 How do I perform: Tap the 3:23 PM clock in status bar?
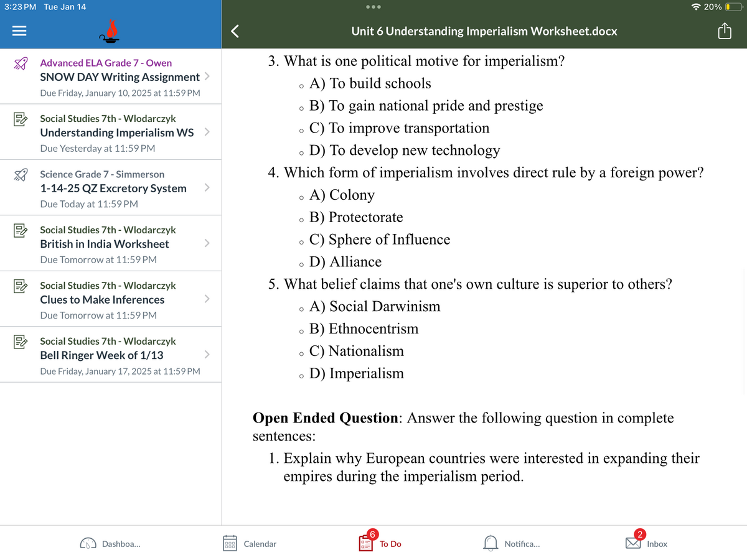pos(20,7)
